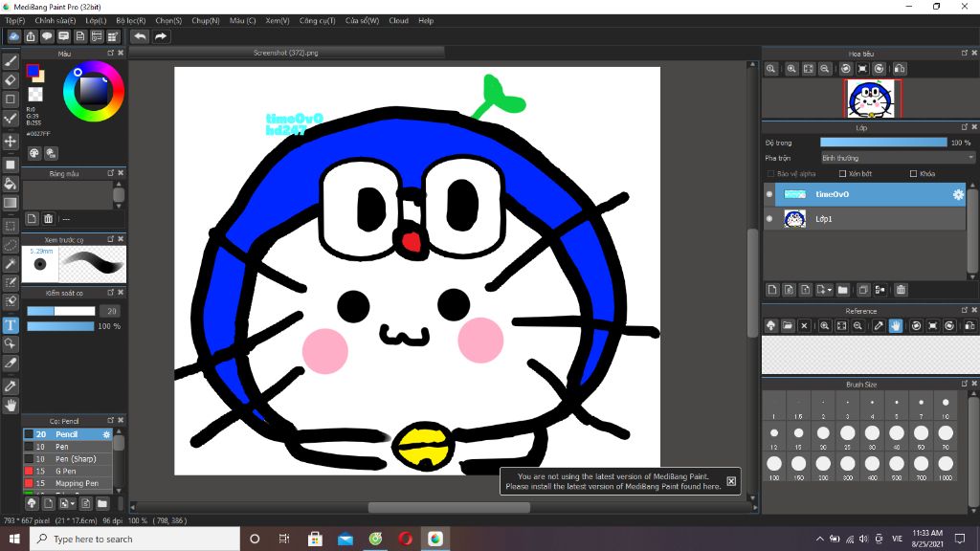Expand the add-layer dropdown arrow in Layer panel
The width and height of the screenshot is (980, 551).
(830, 290)
